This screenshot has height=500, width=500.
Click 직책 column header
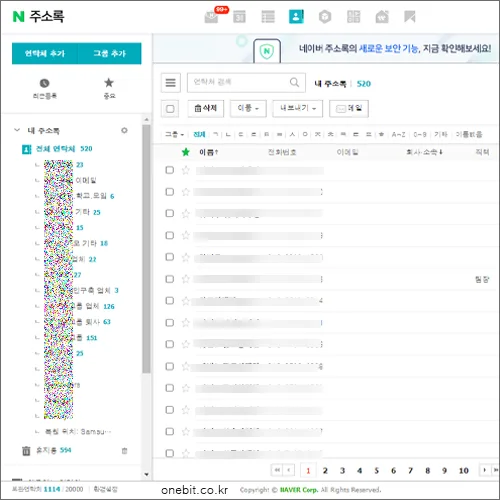point(482,152)
